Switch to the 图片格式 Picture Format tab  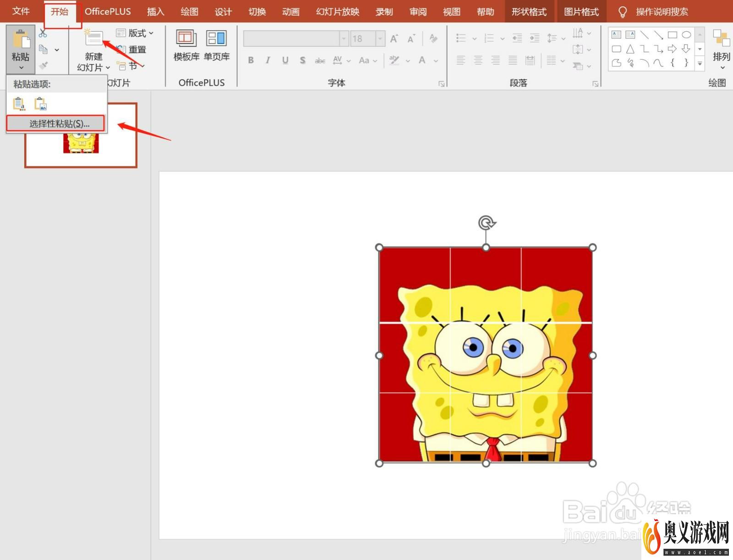tap(581, 11)
